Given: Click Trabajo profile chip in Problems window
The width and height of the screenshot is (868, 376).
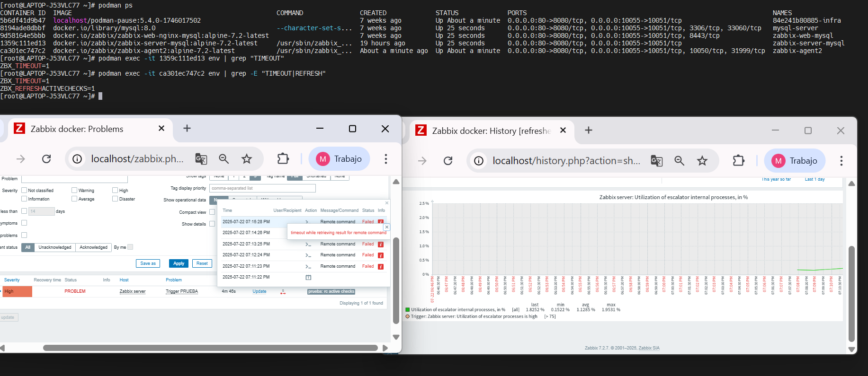Looking at the screenshot, I should [x=340, y=159].
